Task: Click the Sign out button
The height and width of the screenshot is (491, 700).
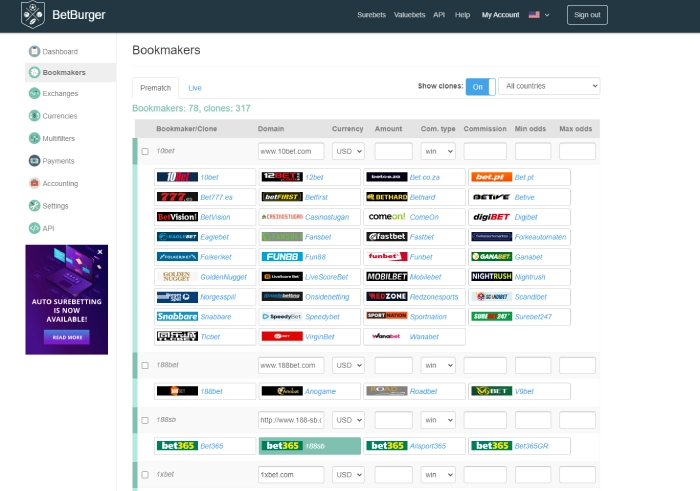Action: [x=586, y=15]
